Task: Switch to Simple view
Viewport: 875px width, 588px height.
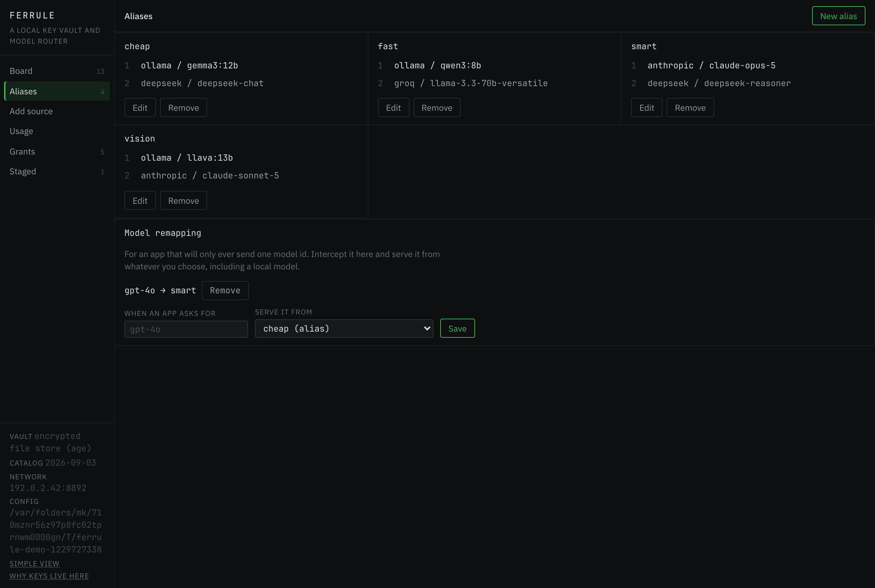Action: tap(35, 564)
